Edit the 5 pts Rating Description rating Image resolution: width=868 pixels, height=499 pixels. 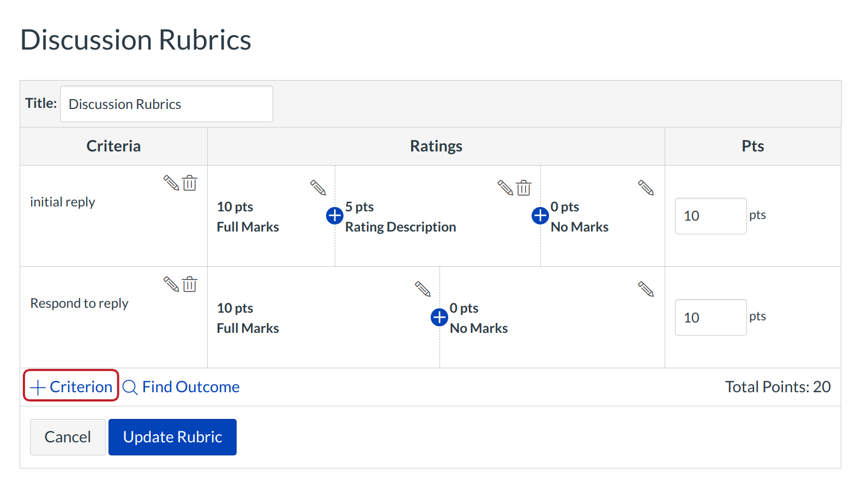tap(505, 188)
